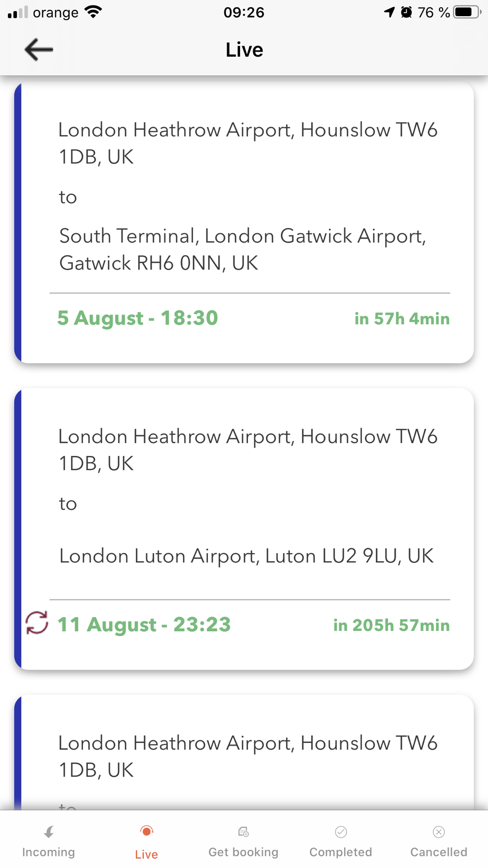
Task: Tap the "in 205h 57min" countdown
Action: [391, 625]
